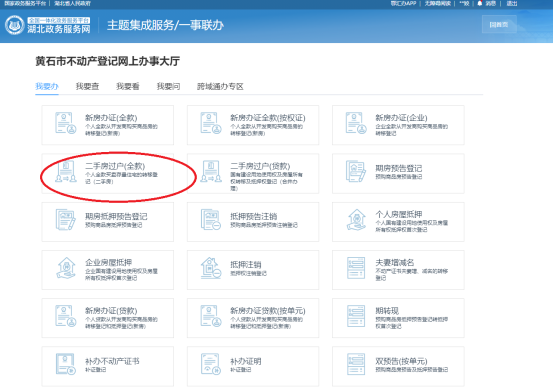Click the 期房抵押预告登记 document icon

point(66,219)
